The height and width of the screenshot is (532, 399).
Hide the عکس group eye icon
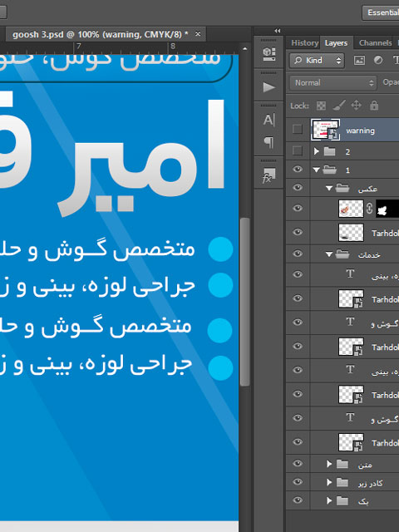(298, 187)
